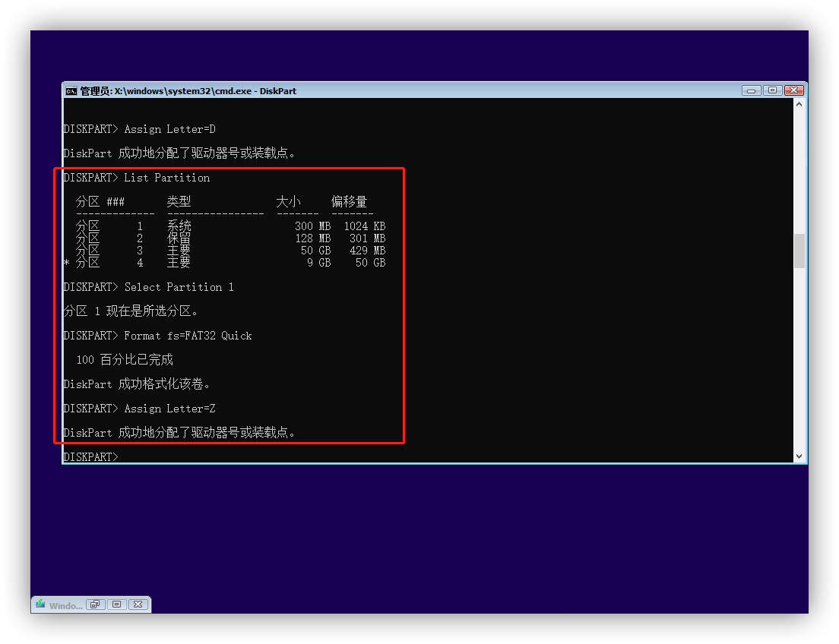Click the '100 百分比已完成' progress line
This screenshot has height=644, width=839.
click(123, 359)
